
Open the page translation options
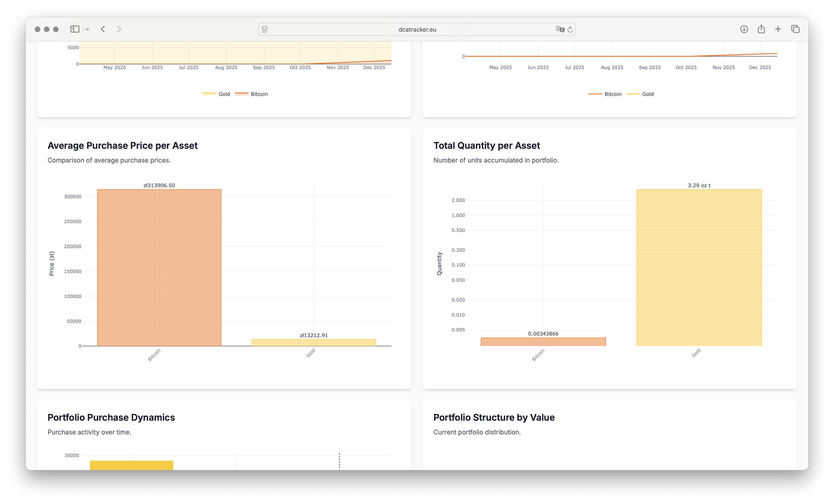[x=559, y=29]
